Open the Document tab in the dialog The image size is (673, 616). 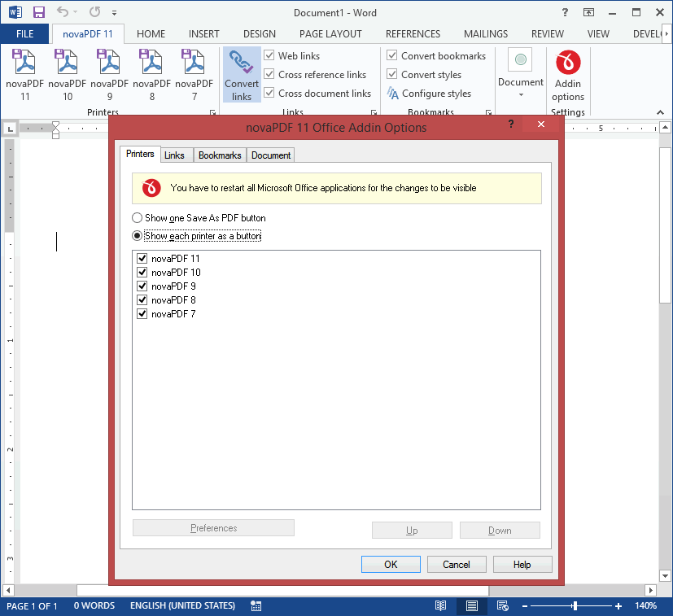[x=271, y=155]
